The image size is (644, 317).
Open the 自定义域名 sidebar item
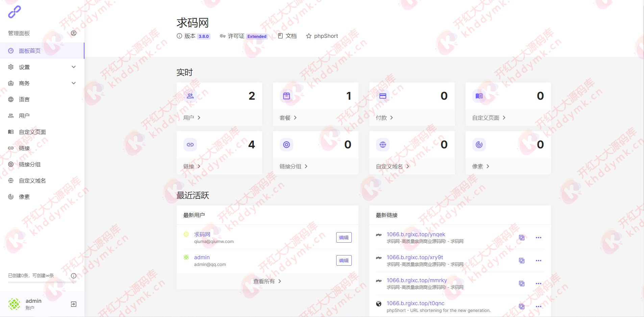click(42, 180)
